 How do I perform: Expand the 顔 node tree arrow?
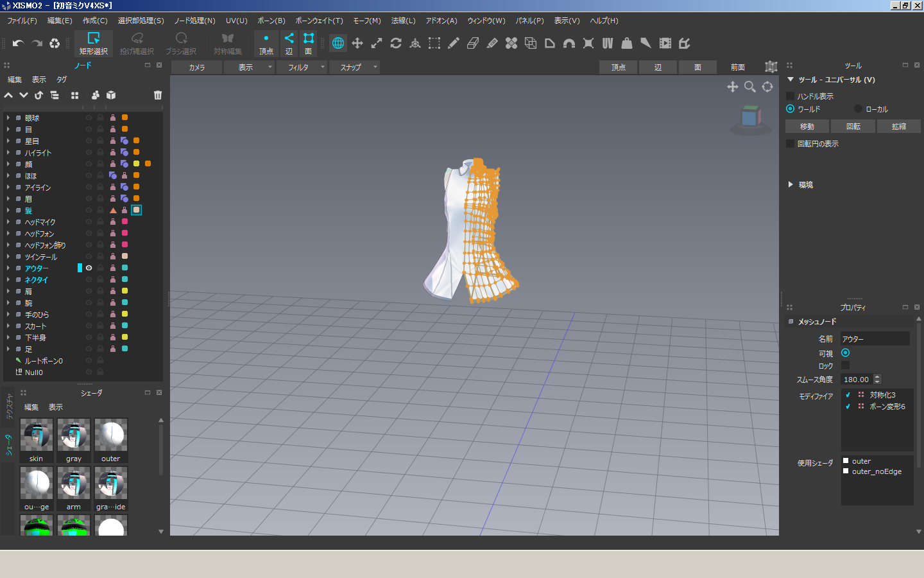(x=8, y=164)
